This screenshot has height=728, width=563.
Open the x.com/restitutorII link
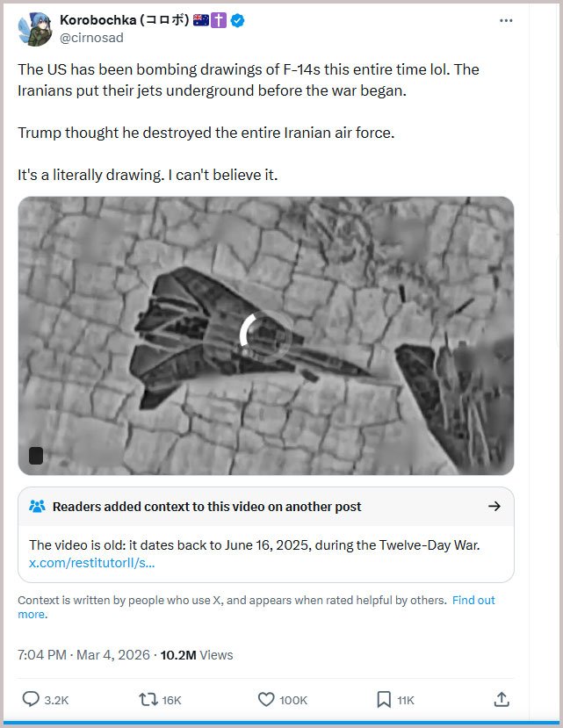tap(91, 563)
